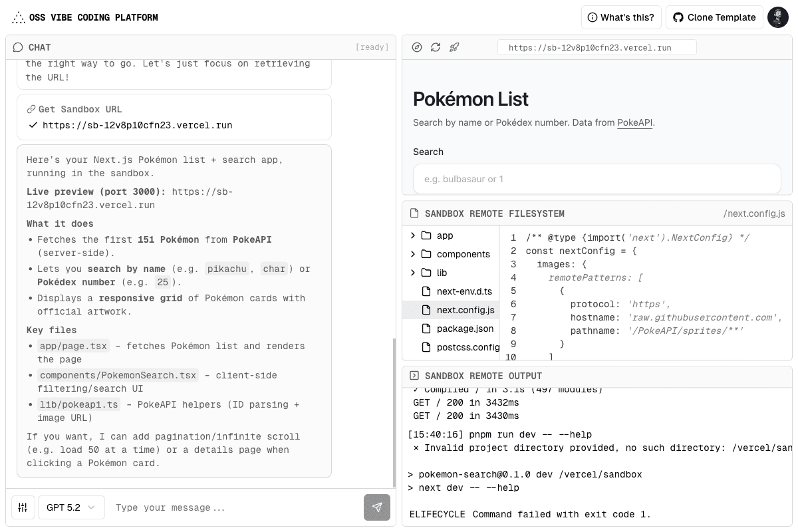Click the link icon beside Get Sandbox URL
798x532 pixels.
(x=31, y=109)
